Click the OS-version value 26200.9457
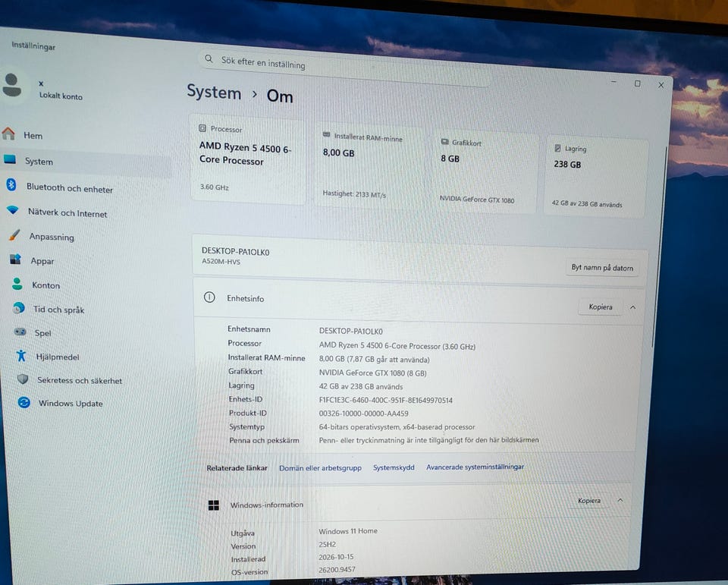Screen dimensions: 728x585 [x=337, y=570]
